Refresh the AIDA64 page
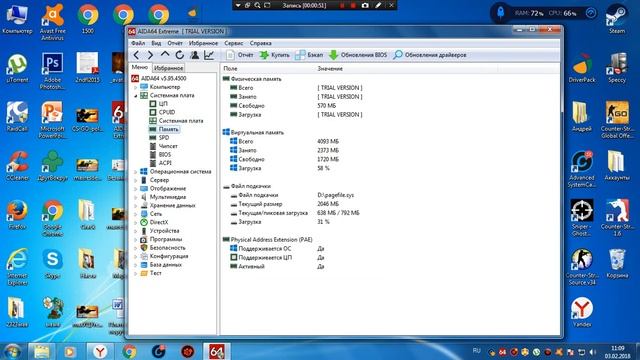This screenshot has height=360, width=640. (x=180, y=55)
